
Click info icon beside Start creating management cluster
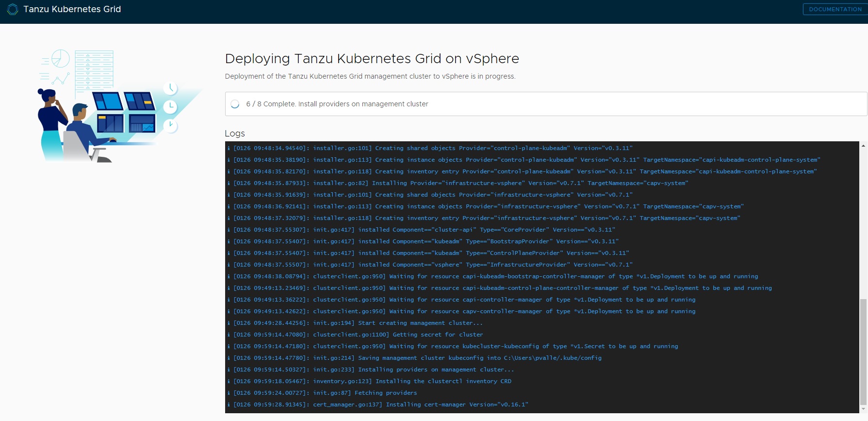229,323
